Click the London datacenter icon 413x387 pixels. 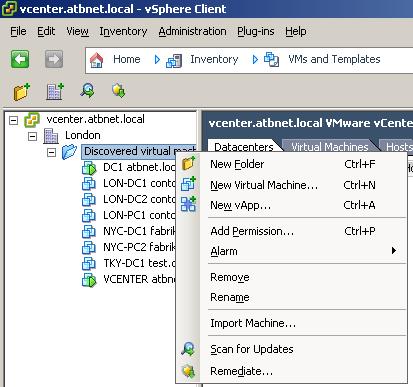(x=51, y=136)
